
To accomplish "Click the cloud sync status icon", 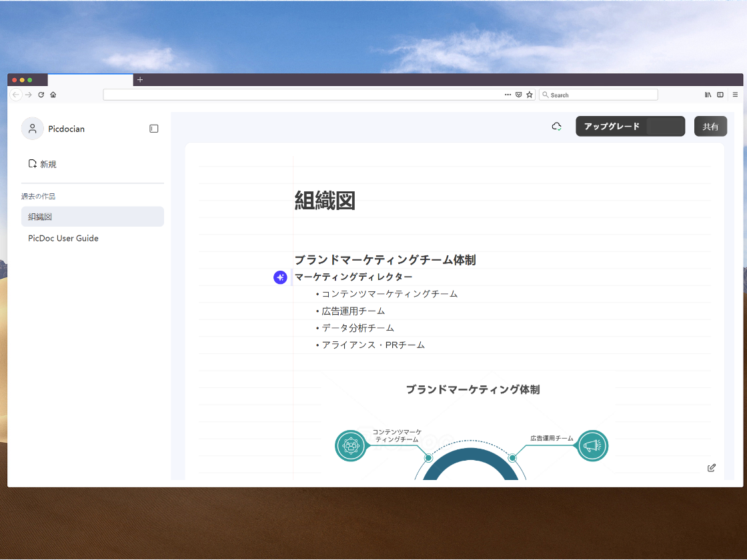I will click(x=557, y=126).
